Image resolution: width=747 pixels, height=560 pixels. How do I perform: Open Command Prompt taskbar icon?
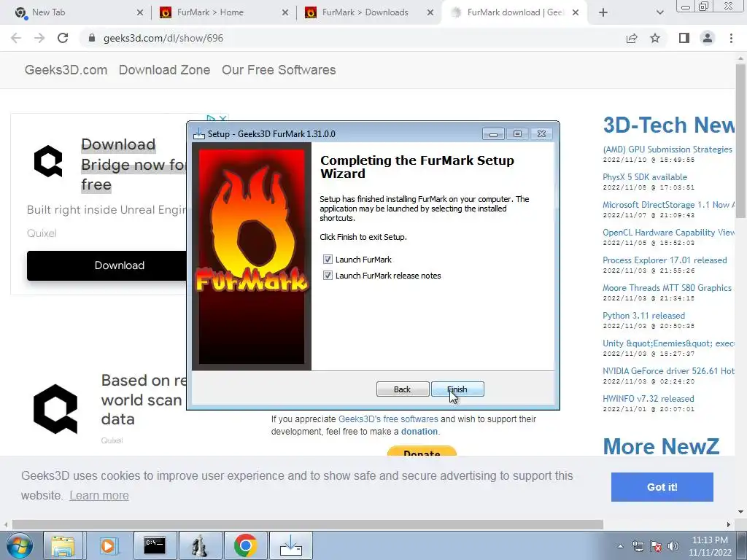pyautogui.click(x=155, y=545)
